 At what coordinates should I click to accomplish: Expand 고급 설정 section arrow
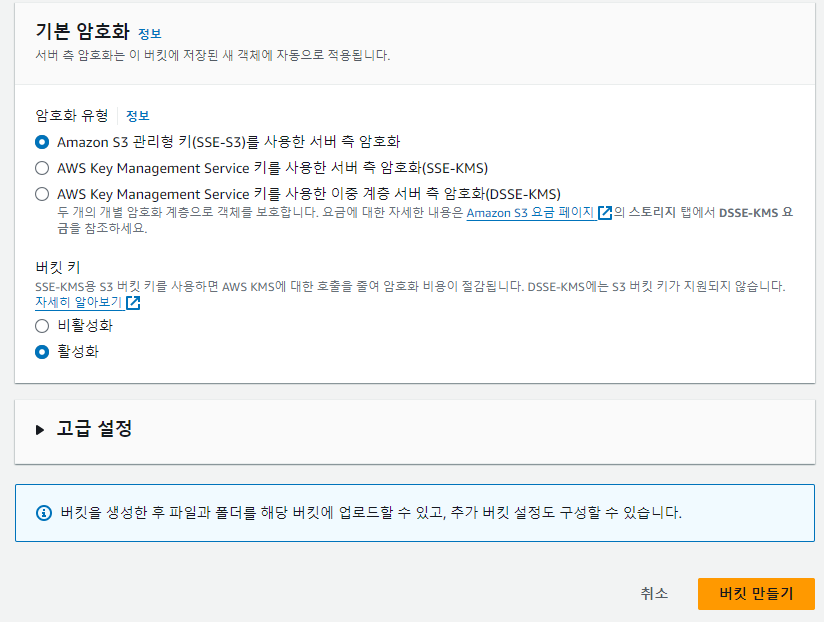pos(40,430)
